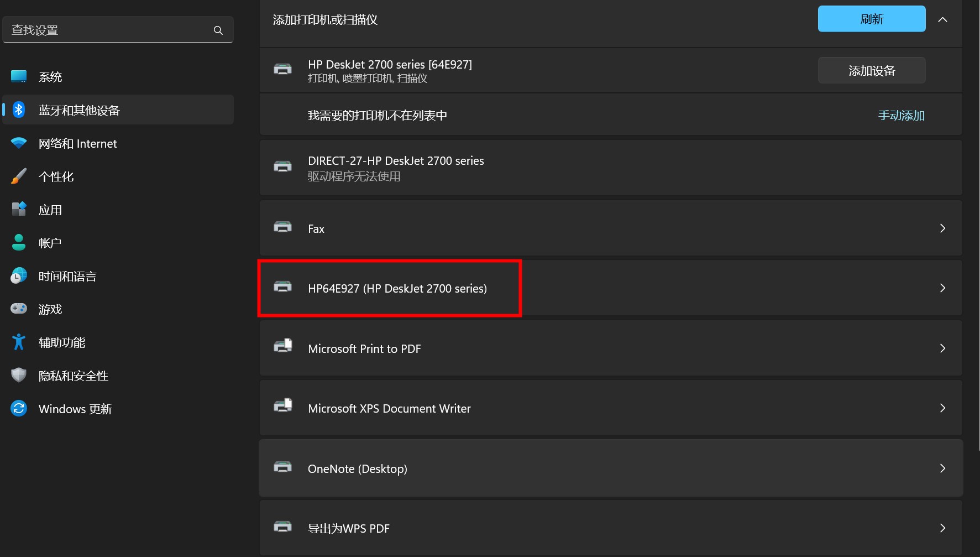The height and width of the screenshot is (557, 980).
Task: Click 驱动程序无法使用 status text
Action: click(354, 176)
